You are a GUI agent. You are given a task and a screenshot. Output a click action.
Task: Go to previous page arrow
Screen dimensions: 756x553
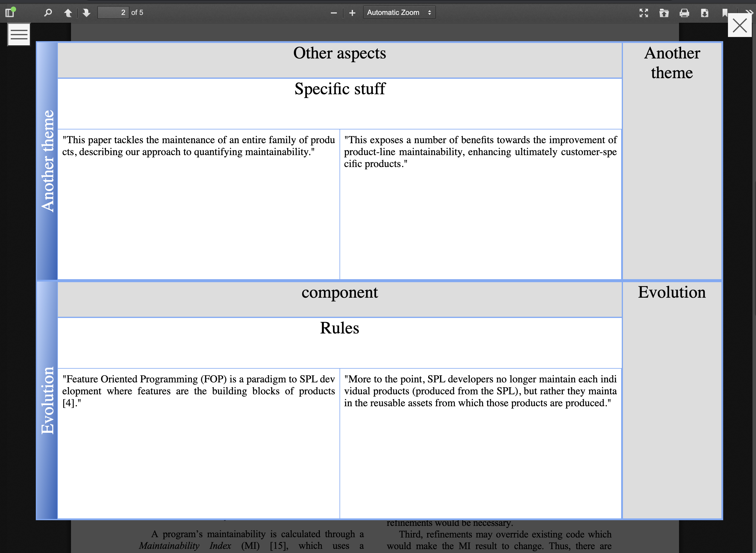pos(68,13)
